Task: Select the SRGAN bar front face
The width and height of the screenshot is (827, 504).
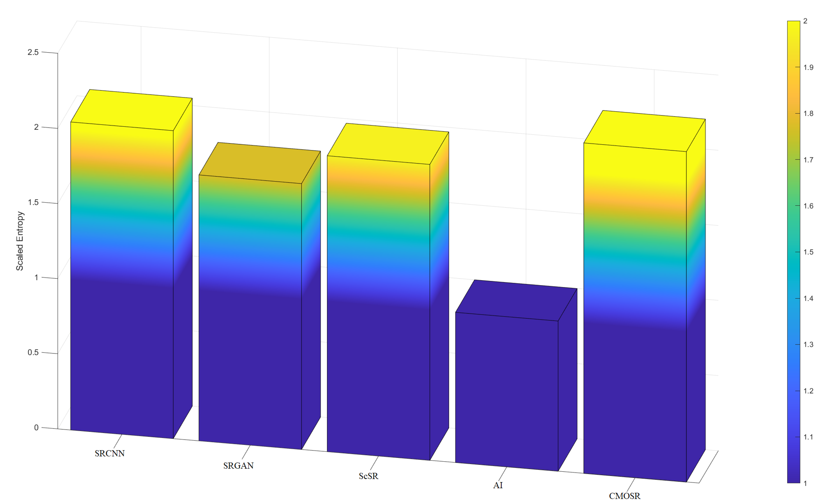Action: coord(250,312)
